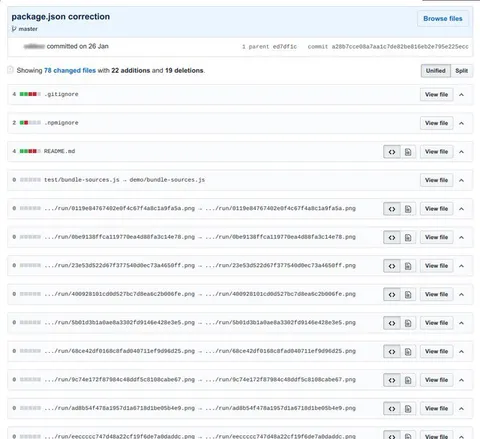
Task: Collapse the .npmignore file diff
Action: (x=461, y=123)
